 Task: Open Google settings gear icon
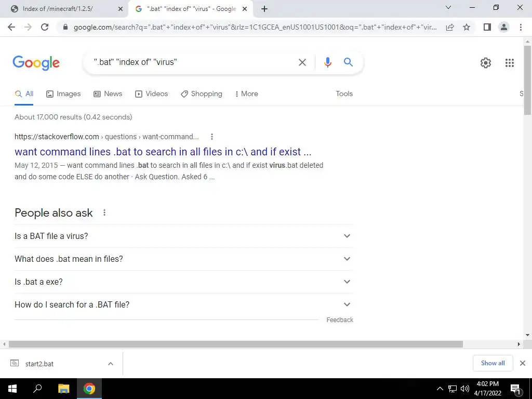(x=486, y=63)
